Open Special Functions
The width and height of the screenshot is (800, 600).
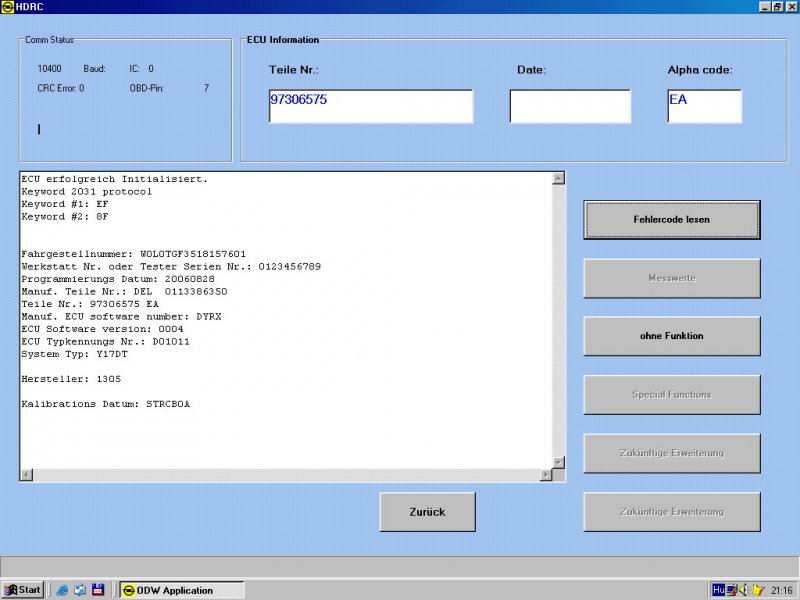point(671,394)
